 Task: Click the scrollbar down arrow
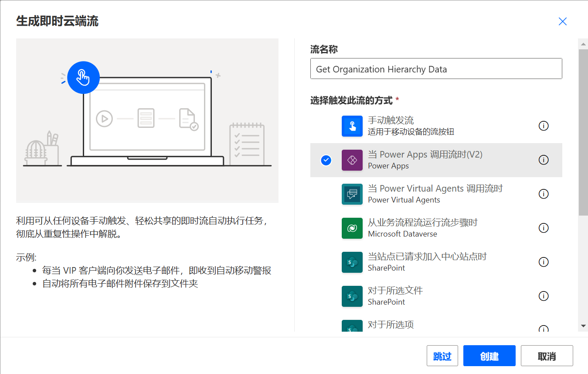click(x=583, y=326)
